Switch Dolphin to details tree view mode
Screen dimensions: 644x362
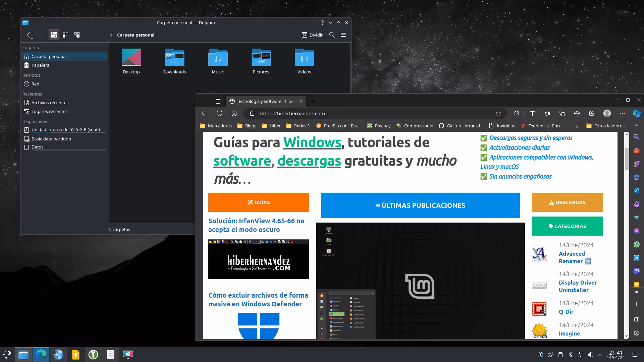click(x=77, y=35)
